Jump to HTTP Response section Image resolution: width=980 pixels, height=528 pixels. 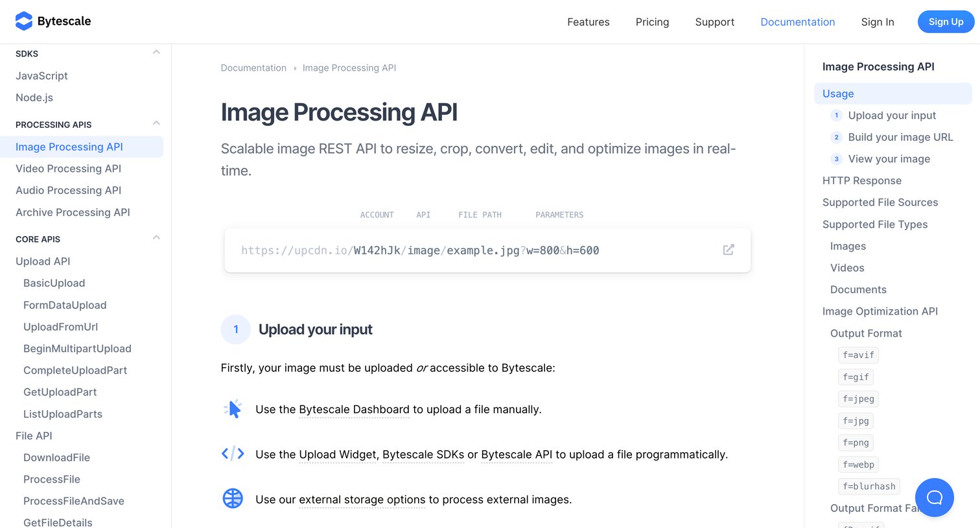coord(861,180)
